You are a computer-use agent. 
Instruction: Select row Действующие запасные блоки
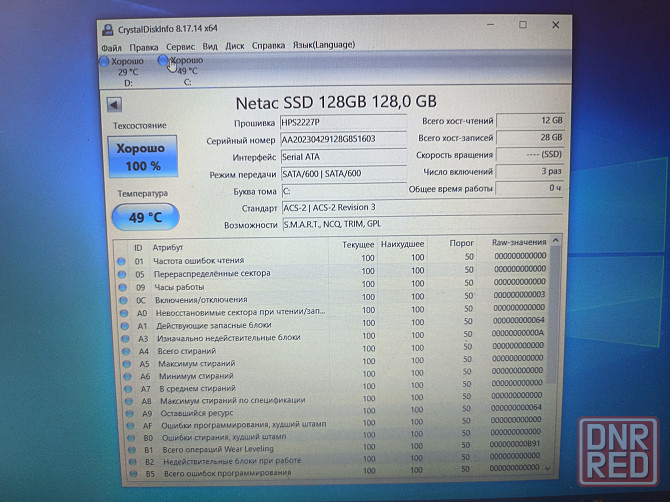coord(333,323)
